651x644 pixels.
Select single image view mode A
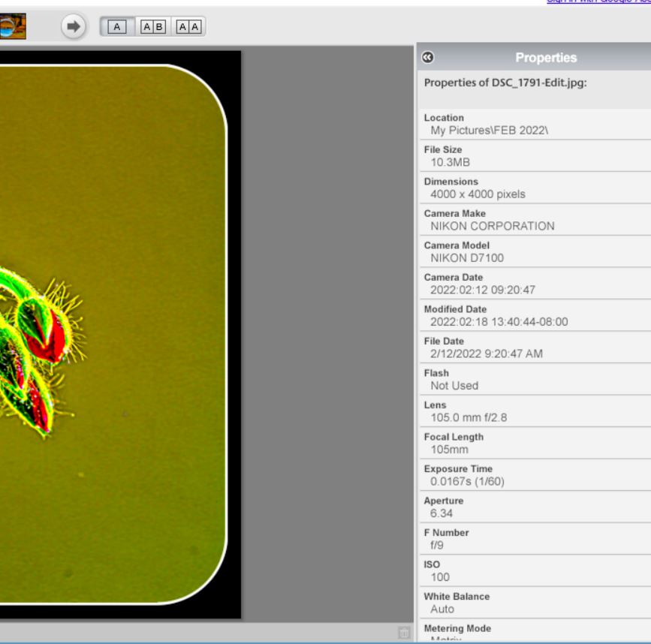point(117,27)
